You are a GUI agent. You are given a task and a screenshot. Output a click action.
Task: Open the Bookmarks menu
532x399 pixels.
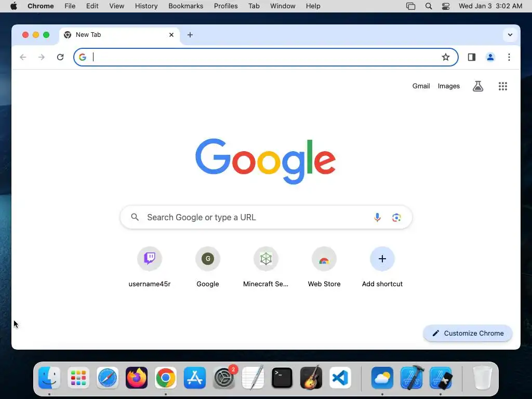point(185,6)
